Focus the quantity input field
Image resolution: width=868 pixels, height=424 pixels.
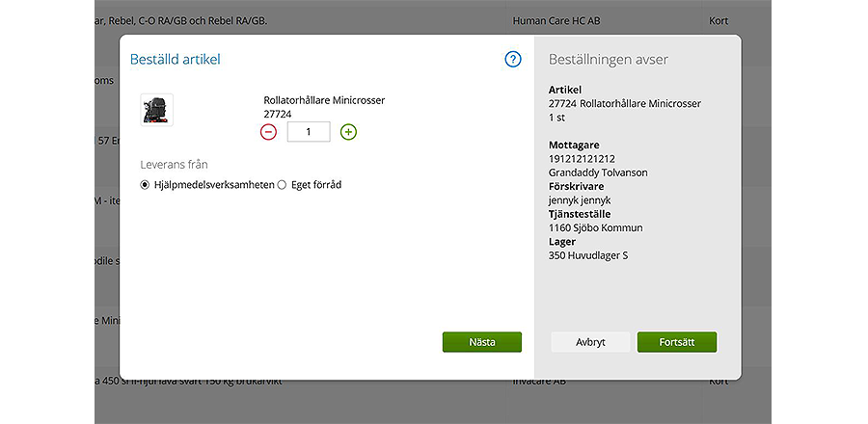click(x=309, y=132)
